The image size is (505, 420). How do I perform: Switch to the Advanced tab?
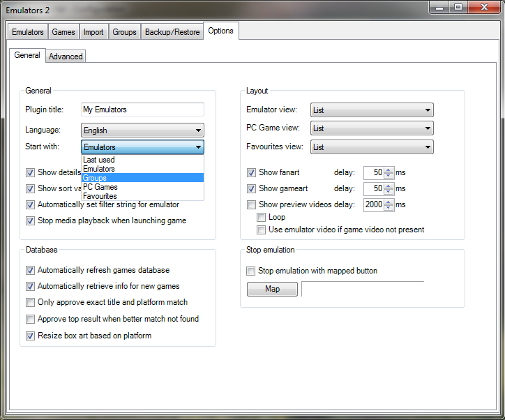(66, 57)
